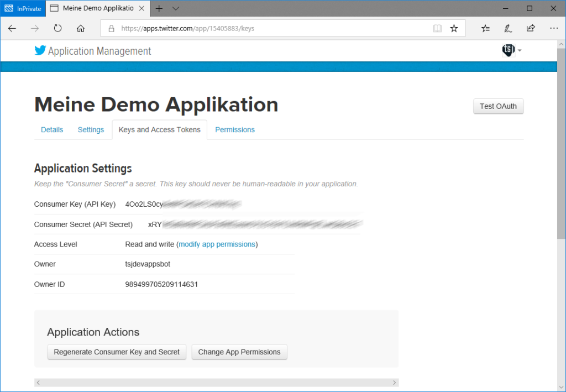Open the Permissions tab
The image size is (566, 392).
(x=235, y=130)
